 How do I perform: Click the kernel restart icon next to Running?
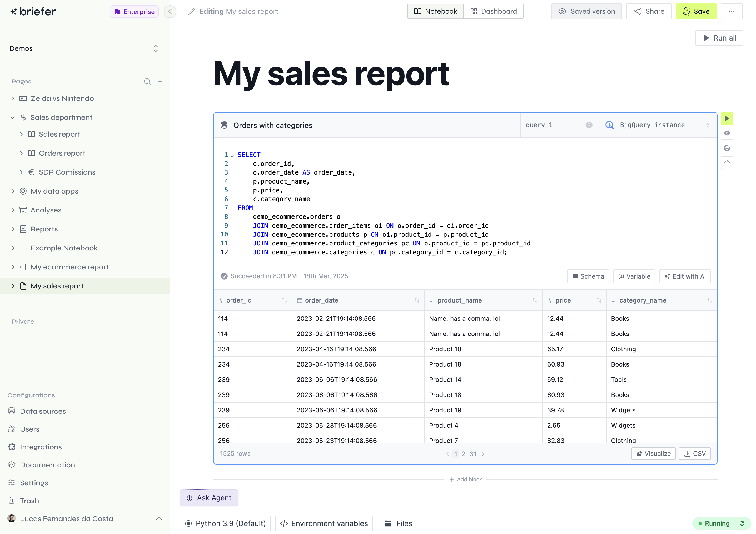[742, 523]
